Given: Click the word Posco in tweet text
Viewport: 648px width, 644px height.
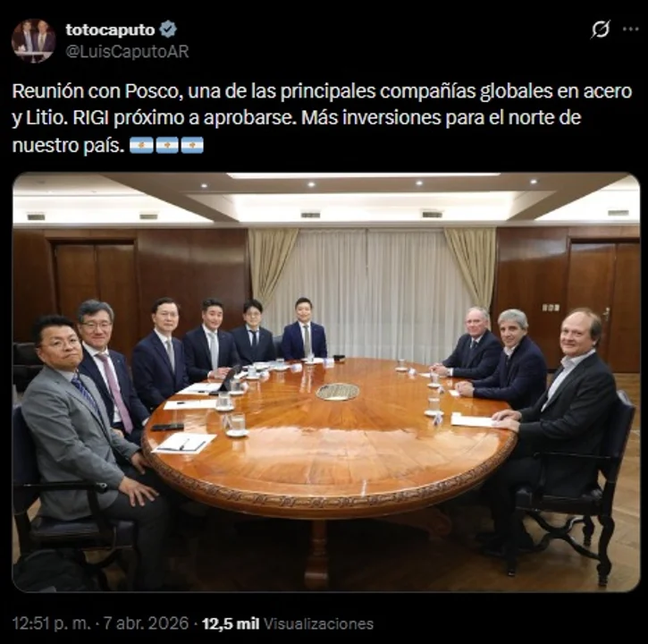Looking at the screenshot, I should coord(151,91).
